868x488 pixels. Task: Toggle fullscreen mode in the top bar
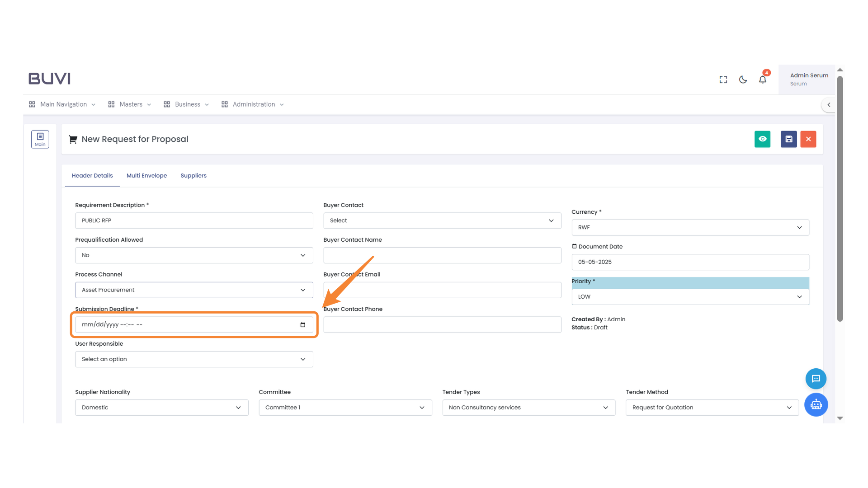coord(723,79)
